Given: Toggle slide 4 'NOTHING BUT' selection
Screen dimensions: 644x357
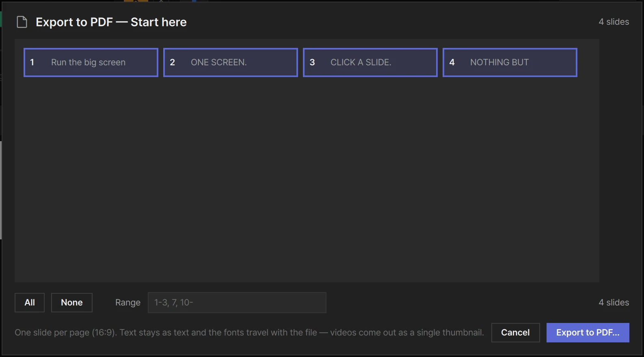Looking at the screenshot, I should [x=510, y=62].
